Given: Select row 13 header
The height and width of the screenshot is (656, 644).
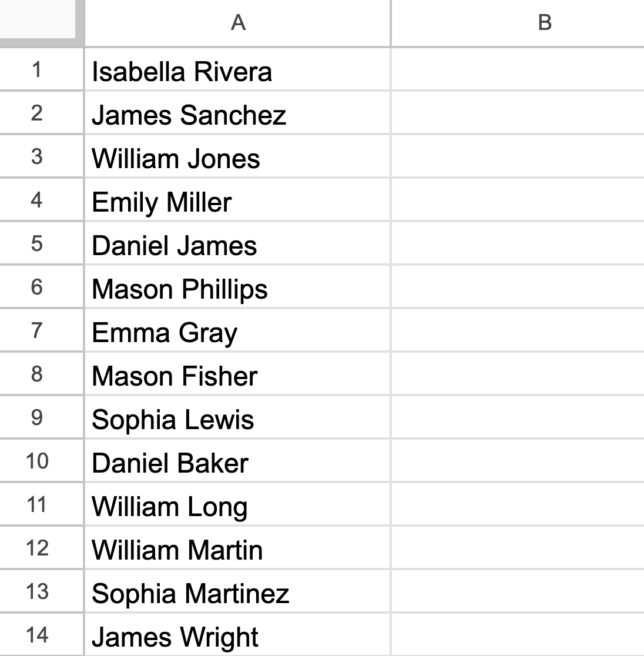Looking at the screenshot, I should (x=37, y=592).
